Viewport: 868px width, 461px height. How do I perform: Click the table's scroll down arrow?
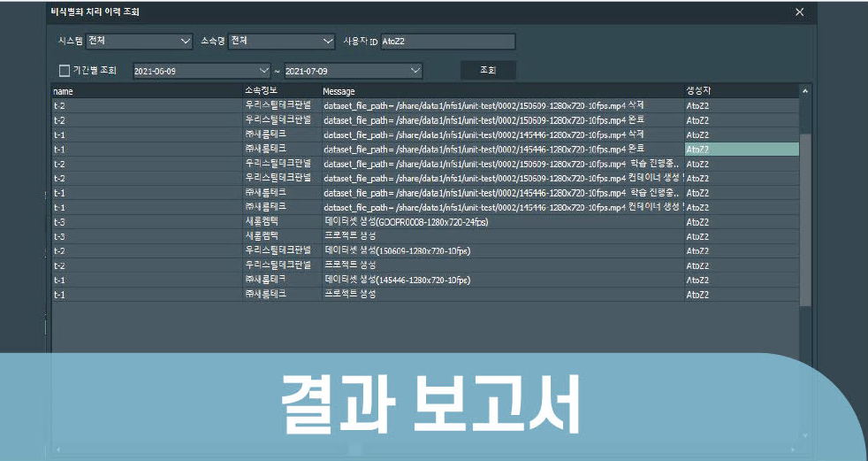coord(805,435)
